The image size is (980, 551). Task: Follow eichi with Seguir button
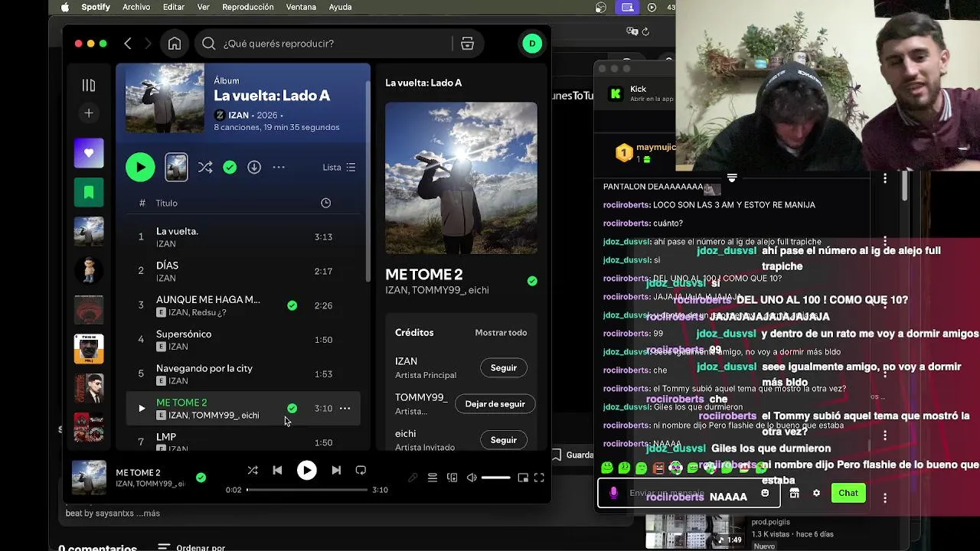pyautogui.click(x=504, y=440)
